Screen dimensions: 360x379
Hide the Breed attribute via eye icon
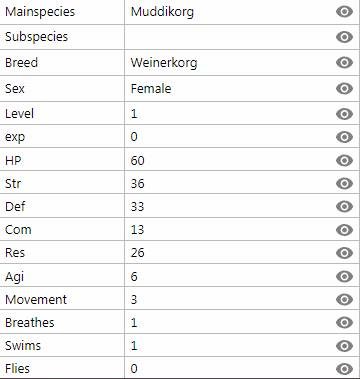click(344, 62)
